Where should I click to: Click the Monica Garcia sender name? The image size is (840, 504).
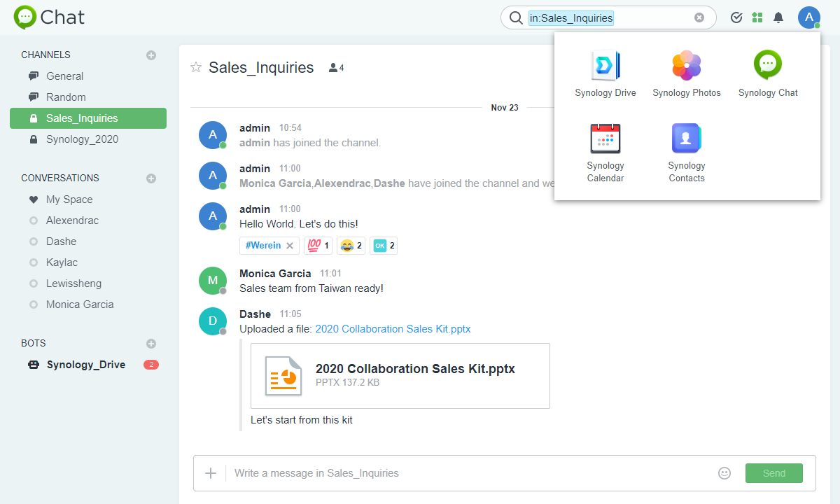tap(275, 274)
